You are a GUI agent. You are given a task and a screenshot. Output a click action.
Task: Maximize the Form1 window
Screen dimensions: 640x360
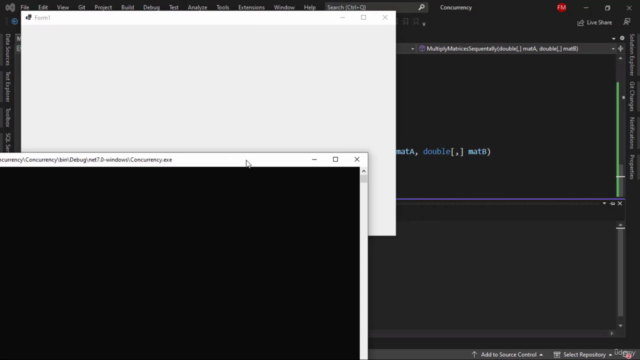tap(363, 18)
